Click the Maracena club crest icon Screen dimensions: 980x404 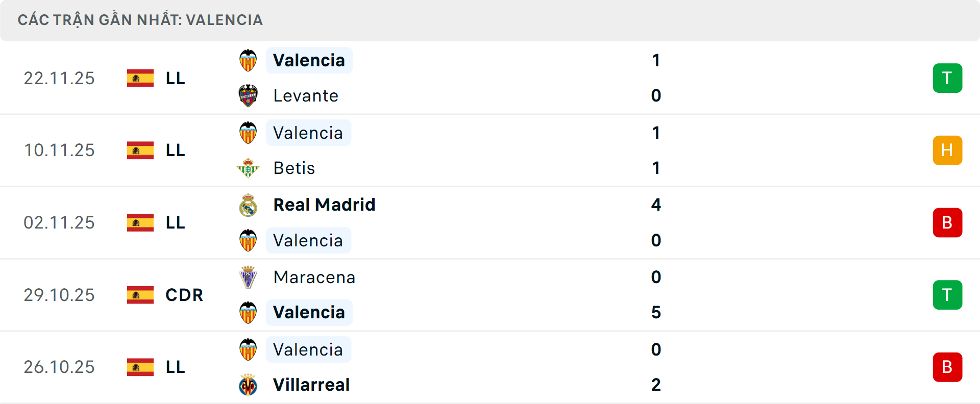click(248, 277)
